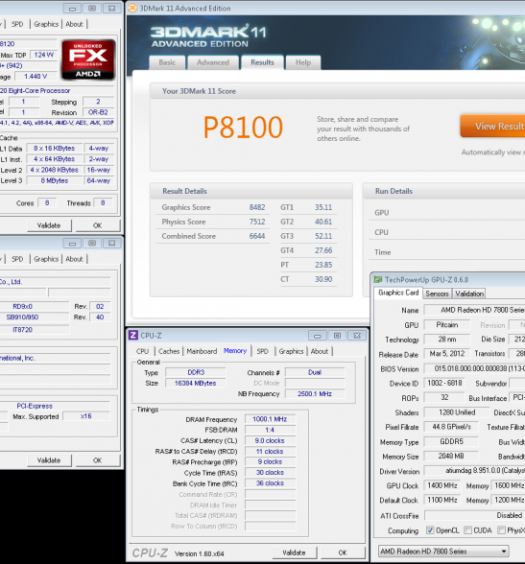Open the AMD Radeon HD 7800 Series dropdown
The image size is (525, 564).
click(x=443, y=551)
